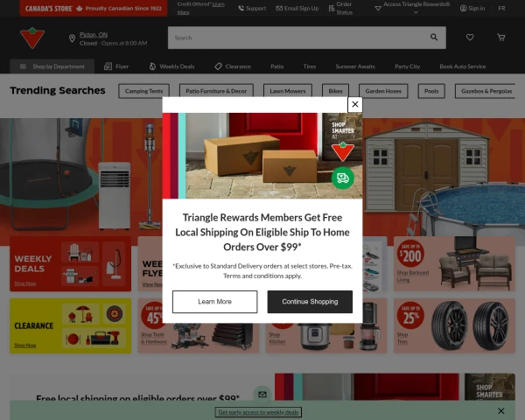
Task: Click the Learn More button
Action: [214, 302]
